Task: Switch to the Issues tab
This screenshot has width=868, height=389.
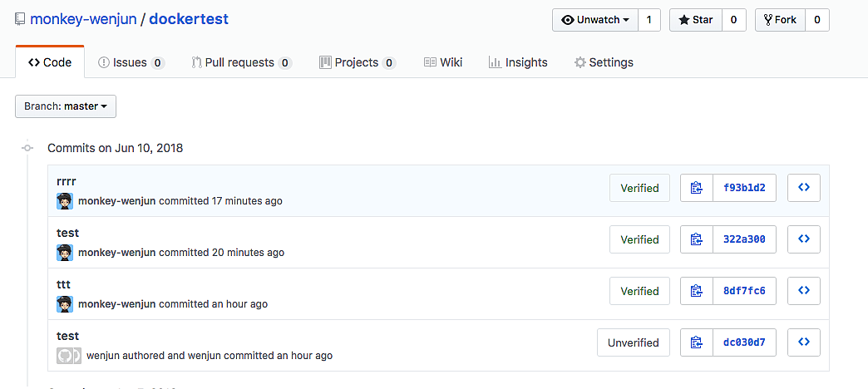Action: point(131,62)
